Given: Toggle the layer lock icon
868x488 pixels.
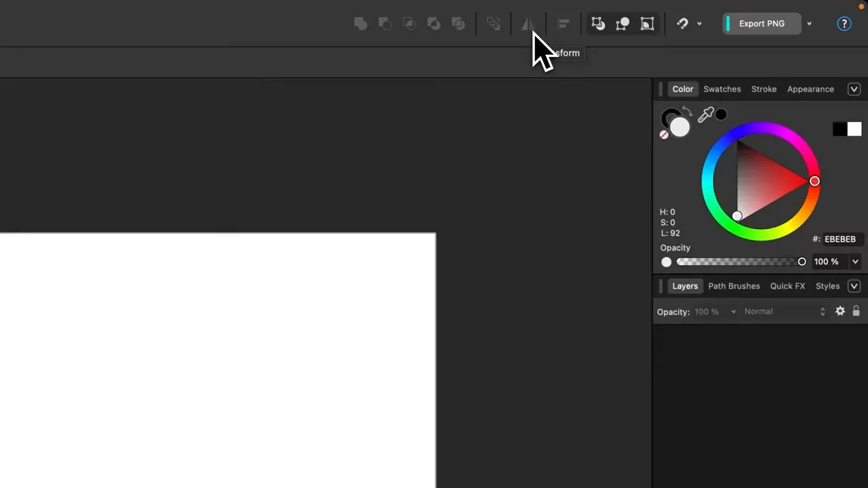Looking at the screenshot, I should [x=856, y=311].
